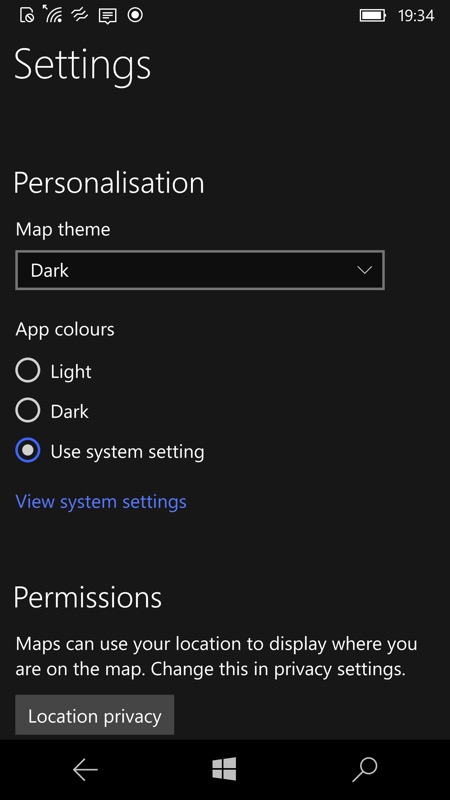Open View system settings link
The width and height of the screenshot is (450, 800).
(101, 502)
